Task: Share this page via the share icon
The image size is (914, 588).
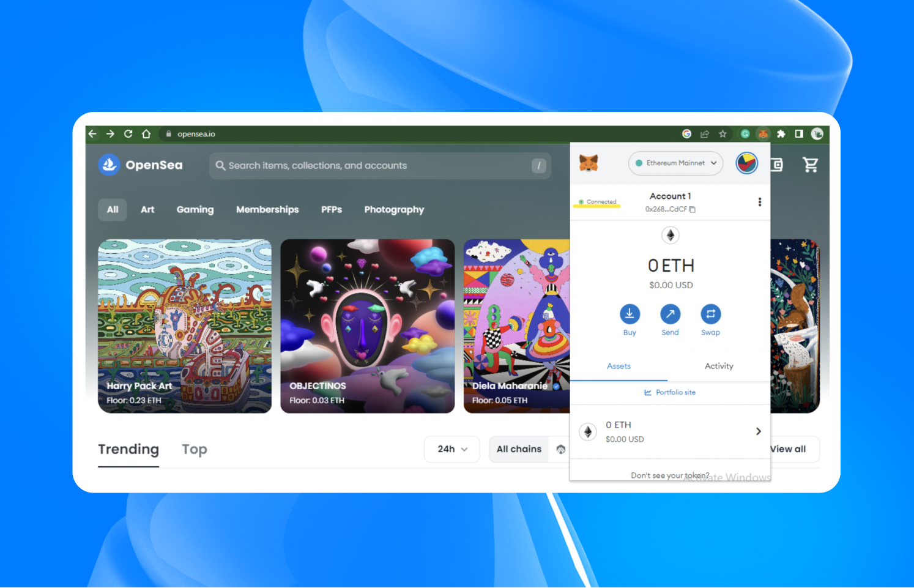Action: pos(705,134)
